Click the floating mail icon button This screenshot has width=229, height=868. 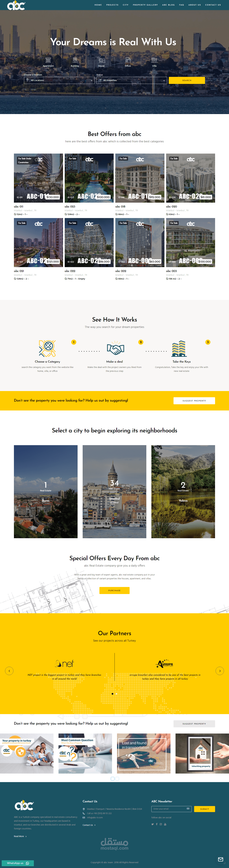[x=221, y=859]
